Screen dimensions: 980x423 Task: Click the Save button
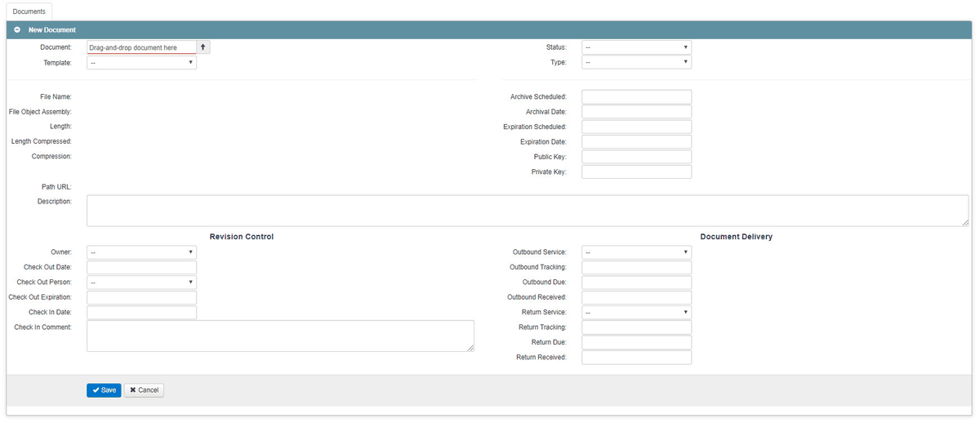(x=104, y=390)
